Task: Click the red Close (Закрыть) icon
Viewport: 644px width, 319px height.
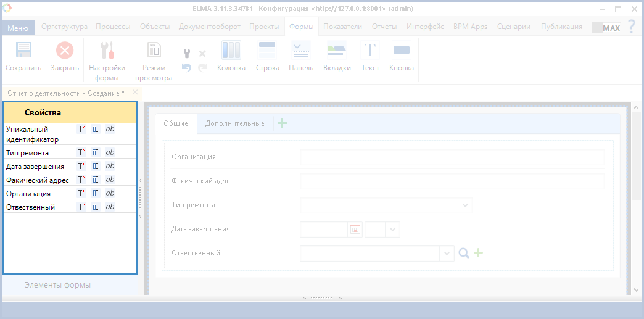Action: coord(64,51)
